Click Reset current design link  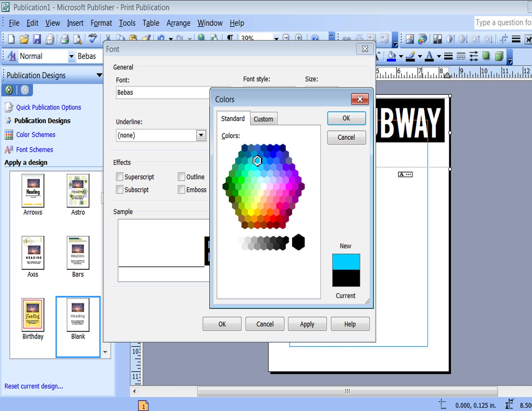pos(33,386)
